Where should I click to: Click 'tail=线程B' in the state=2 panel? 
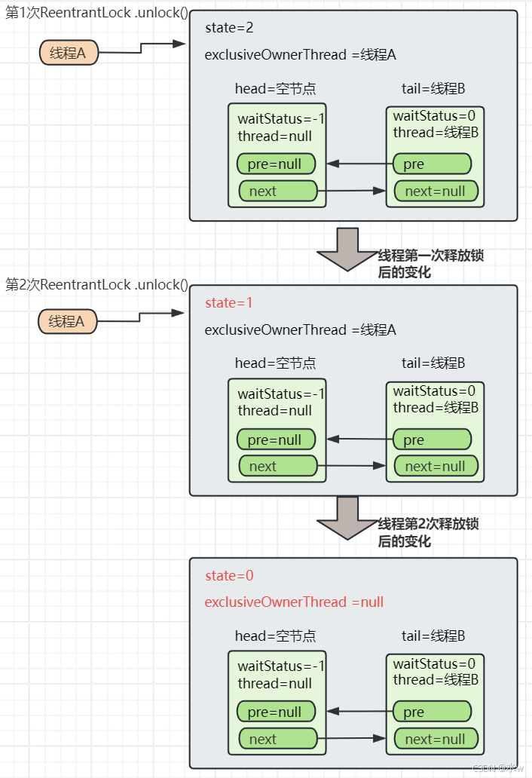[433, 88]
